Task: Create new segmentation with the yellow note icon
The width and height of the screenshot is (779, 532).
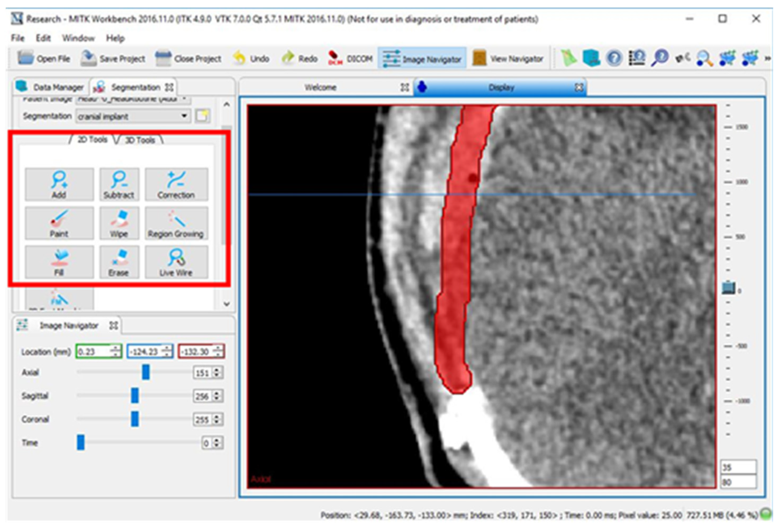Action: pos(202,116)
